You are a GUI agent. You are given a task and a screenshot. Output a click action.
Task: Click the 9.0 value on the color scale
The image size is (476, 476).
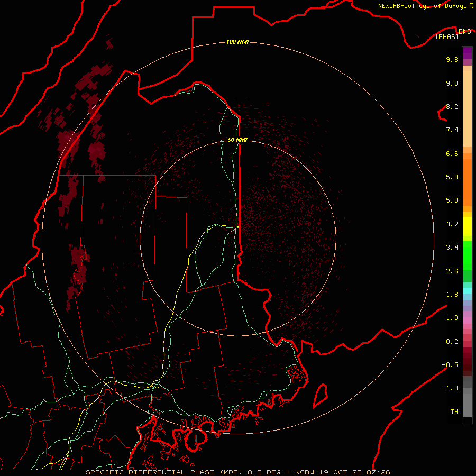tap(452, 83)
